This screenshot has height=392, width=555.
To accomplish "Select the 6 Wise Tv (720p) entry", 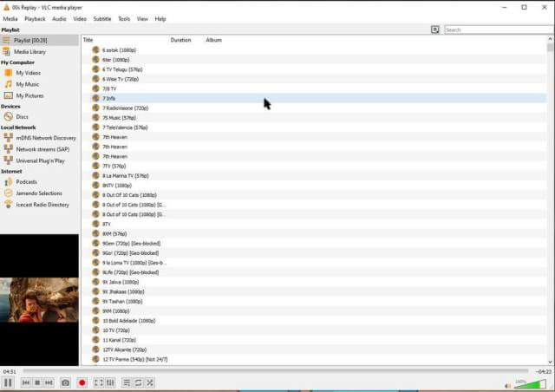I will click(314, 79).
